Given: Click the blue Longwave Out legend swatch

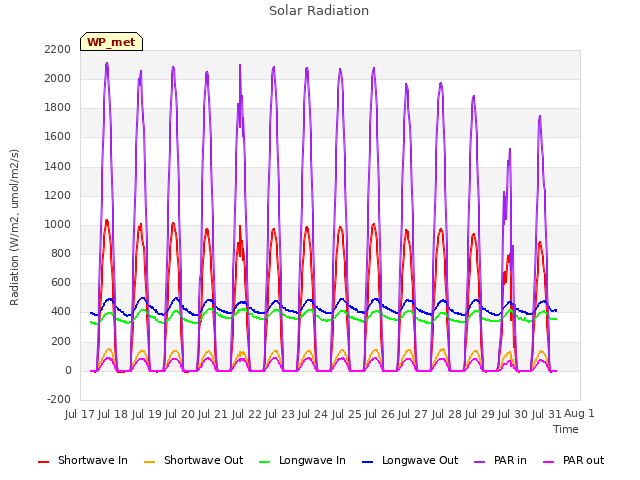Looking at the screenshot, I should pos(367,462).
